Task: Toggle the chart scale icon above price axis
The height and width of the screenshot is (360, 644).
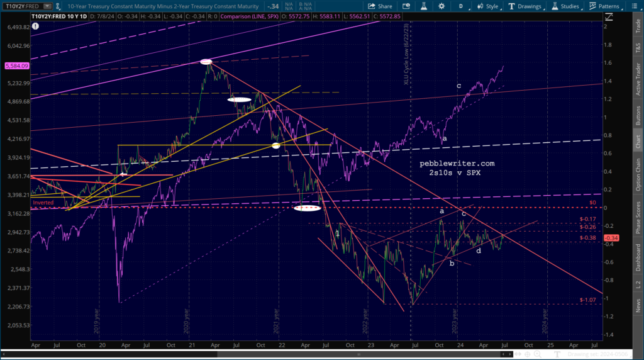Action: [609, 17]
